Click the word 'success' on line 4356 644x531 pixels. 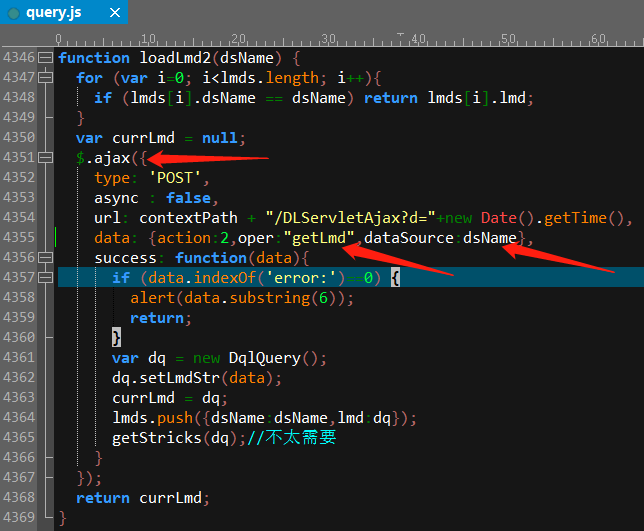[126, 258]
